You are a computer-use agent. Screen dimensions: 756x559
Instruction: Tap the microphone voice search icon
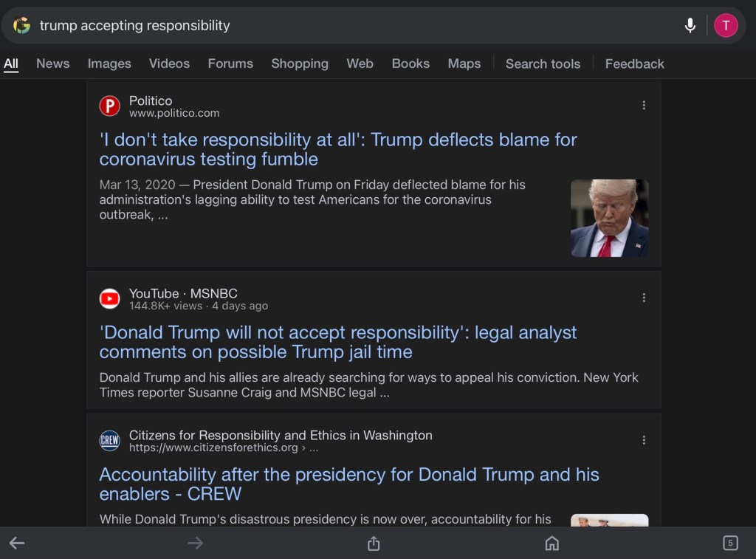point(690,26)
